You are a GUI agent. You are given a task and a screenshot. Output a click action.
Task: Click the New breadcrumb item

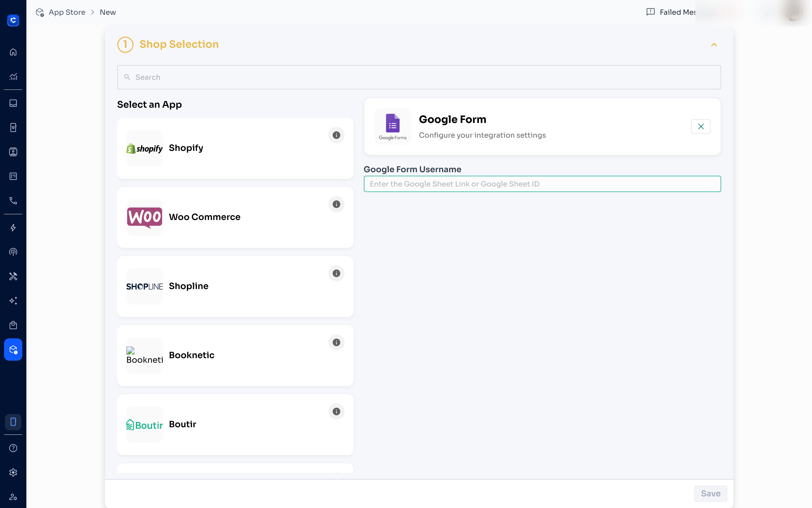point(108,12)
